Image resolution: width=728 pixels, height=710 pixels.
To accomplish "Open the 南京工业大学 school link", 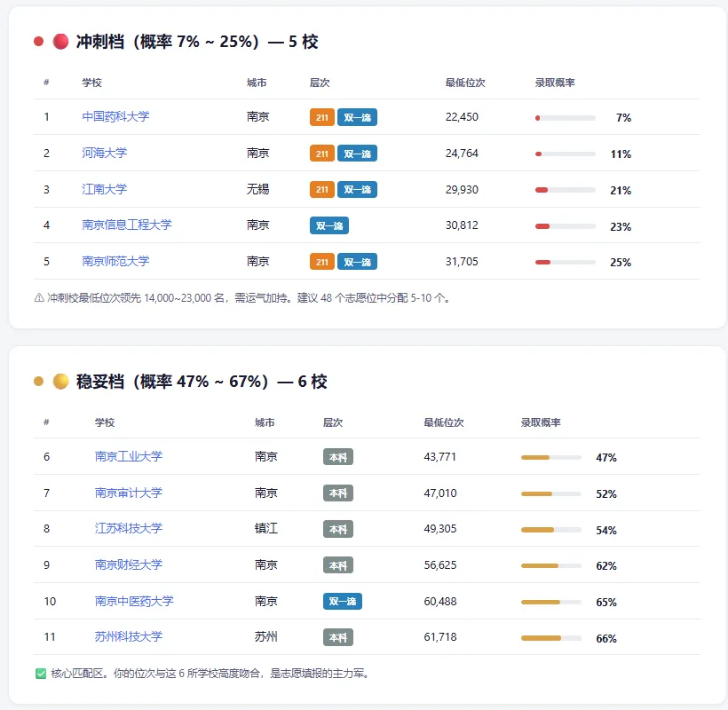I will 129,457.
